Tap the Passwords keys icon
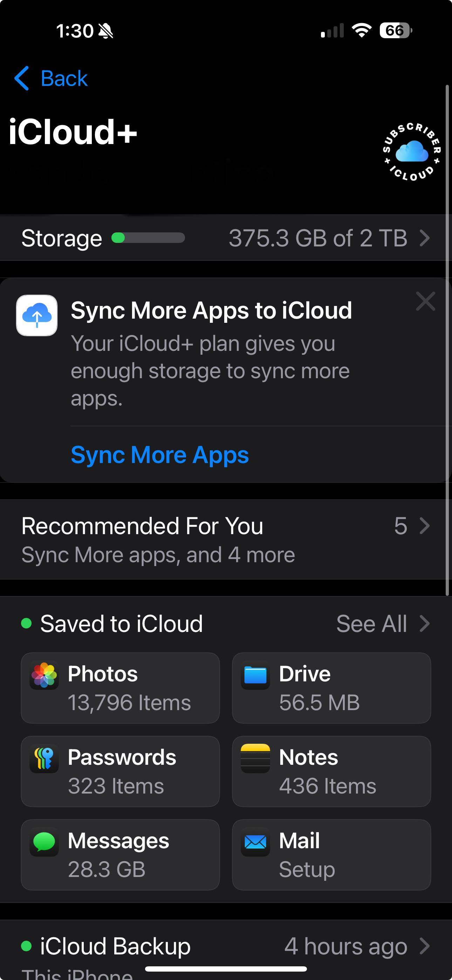 point(44,758)
